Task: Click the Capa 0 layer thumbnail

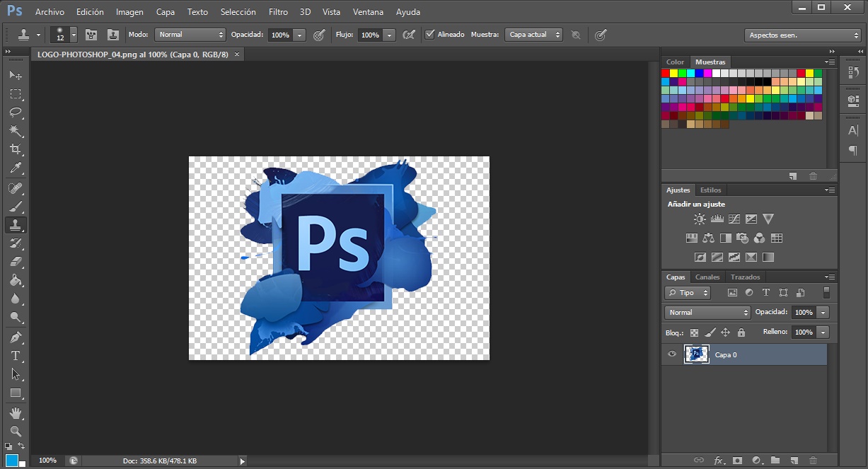Action: pyautogui.click(x=697, y=354)
